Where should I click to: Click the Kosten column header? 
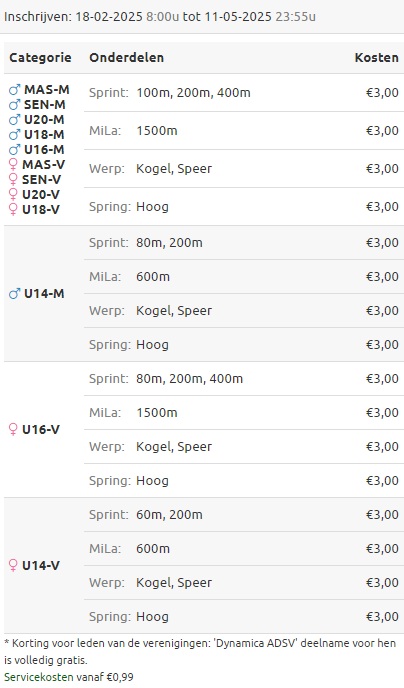(x=376, y=57)
